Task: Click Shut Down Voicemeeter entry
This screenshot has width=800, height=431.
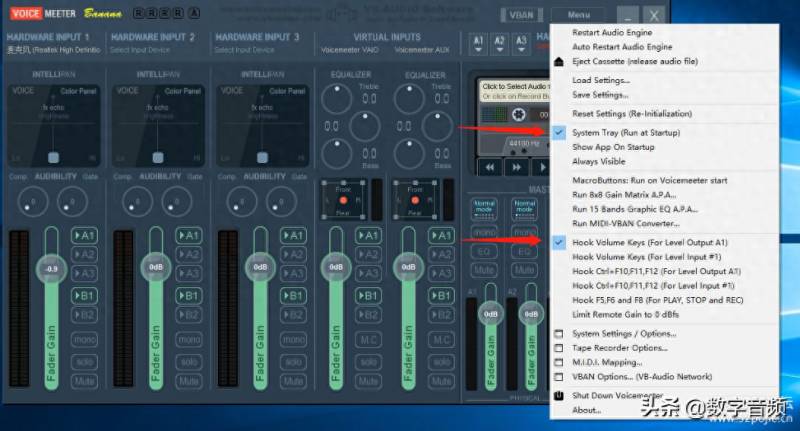Action: click(617, 395)
